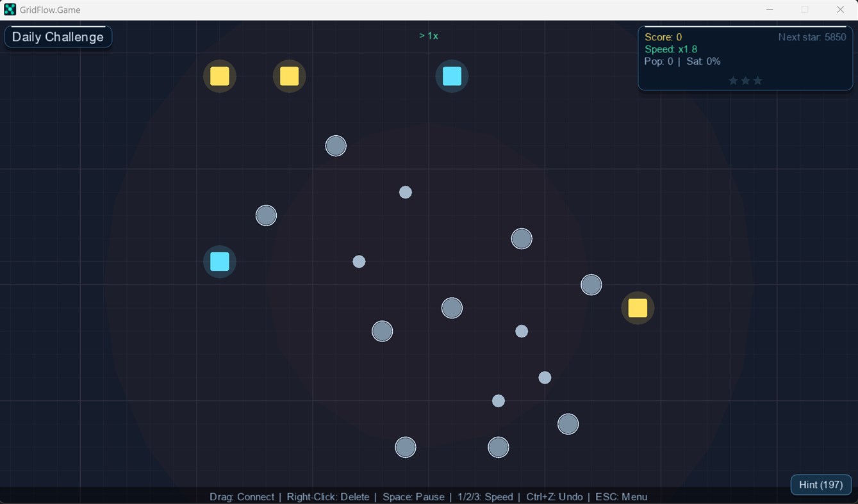
Task: Click the Speed: x1.8 indicator
Action: coord(672,49)
